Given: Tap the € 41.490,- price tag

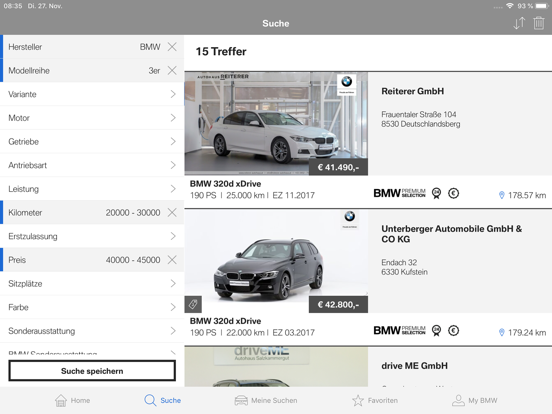Looking at the screenshot, I should click(x=338, y=167).
